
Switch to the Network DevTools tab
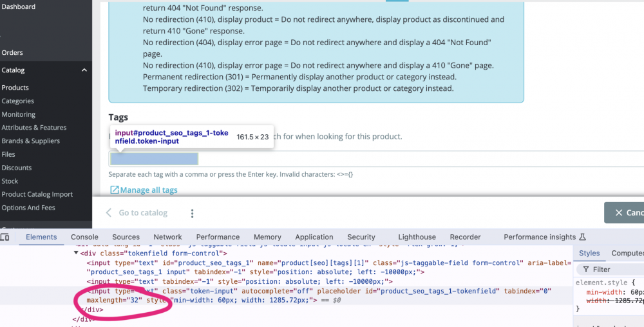coord(167,237)
